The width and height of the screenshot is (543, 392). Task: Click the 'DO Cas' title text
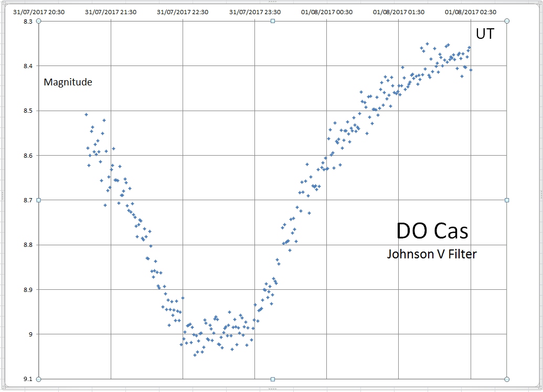432,231
